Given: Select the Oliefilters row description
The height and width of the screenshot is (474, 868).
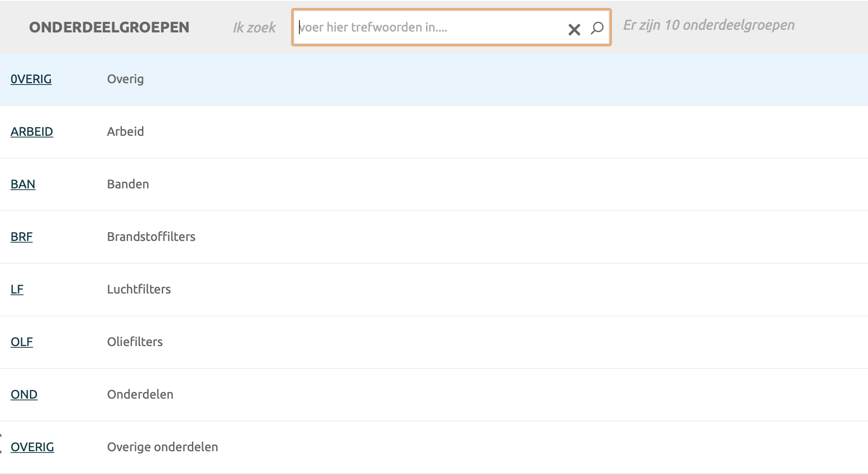Looking at the screenshot, I should pos(135,342).
